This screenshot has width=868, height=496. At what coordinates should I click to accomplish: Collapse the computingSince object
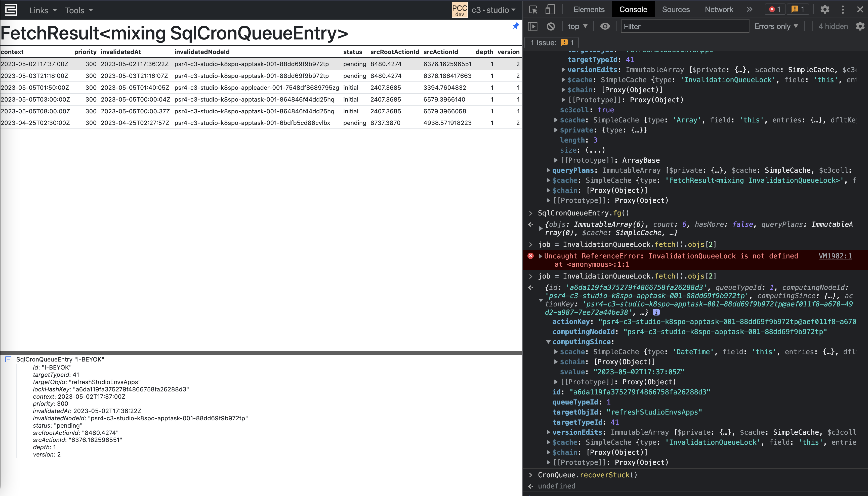click(x=548, y=342)
